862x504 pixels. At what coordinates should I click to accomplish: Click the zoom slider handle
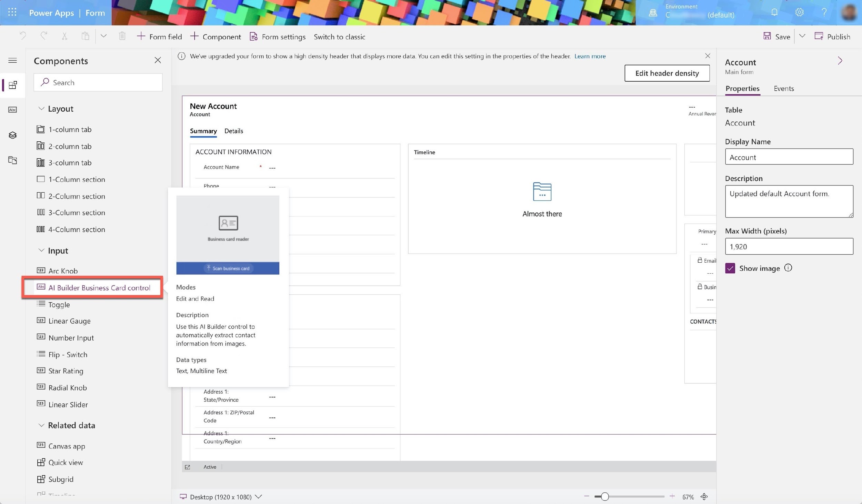[x=604, y=496]
